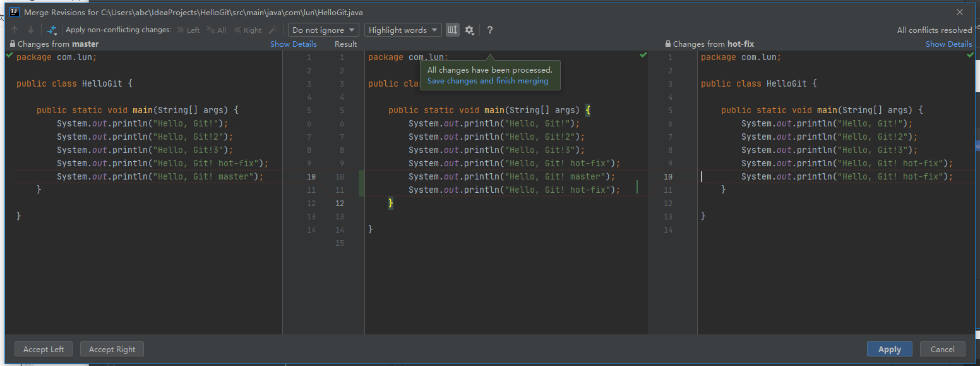Apply non-conflicting changes from Right
The width and height of the screenshot is (980, 366).
248,30
